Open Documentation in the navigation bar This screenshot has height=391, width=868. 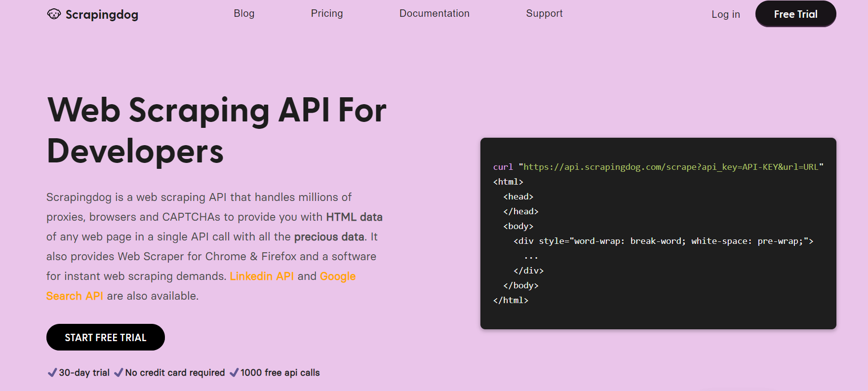(x=434, y=13)
